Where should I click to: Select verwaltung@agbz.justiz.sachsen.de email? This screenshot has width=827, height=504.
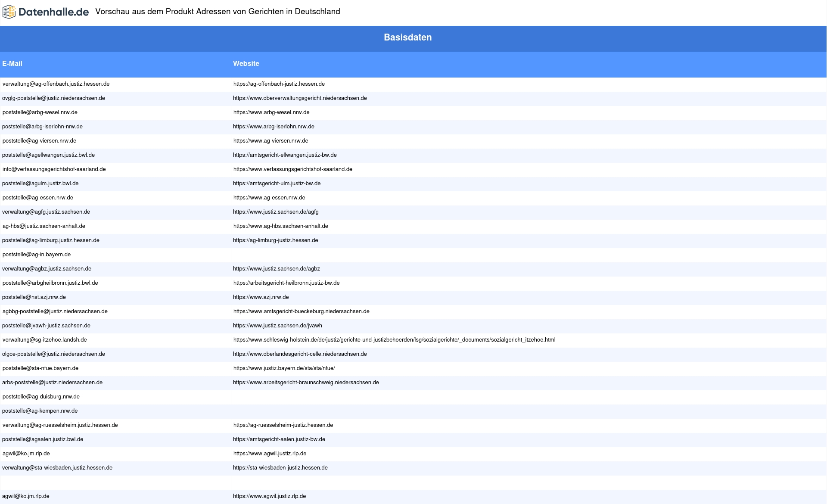(x=47, y=269)
